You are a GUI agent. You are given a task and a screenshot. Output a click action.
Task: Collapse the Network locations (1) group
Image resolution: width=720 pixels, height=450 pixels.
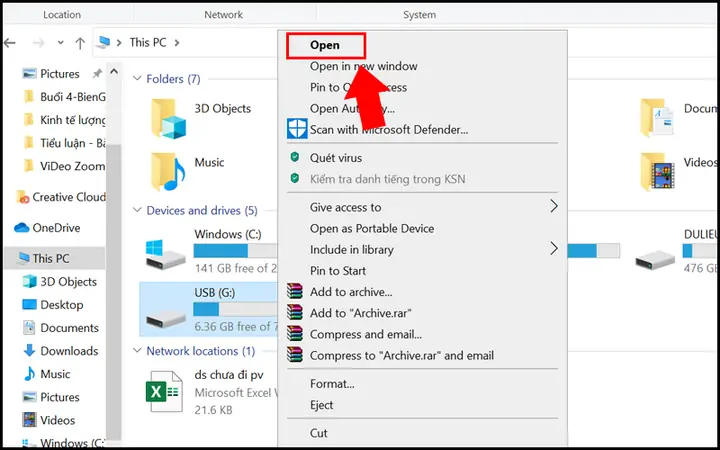coord(136,350)
